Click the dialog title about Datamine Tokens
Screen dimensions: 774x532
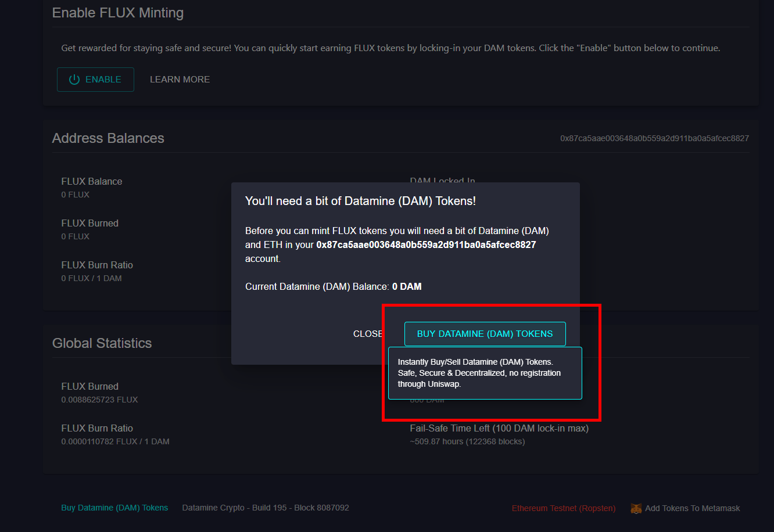pyautogui.click(x=360, y=201)
